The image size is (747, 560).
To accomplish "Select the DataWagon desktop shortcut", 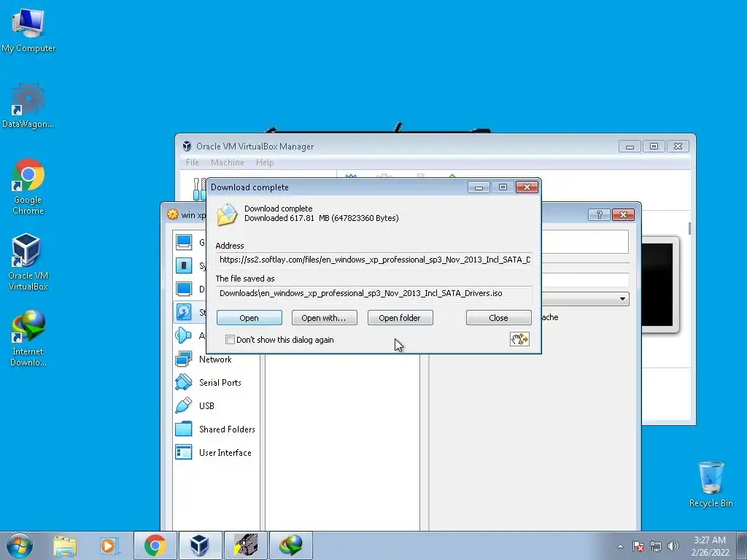I will click(x=28, y=106).
